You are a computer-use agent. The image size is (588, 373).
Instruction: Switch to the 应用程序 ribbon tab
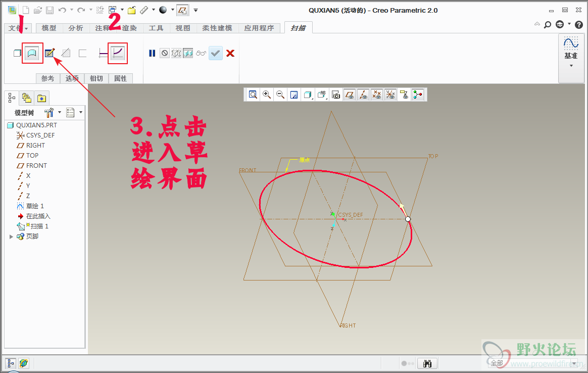pos(259,28)
